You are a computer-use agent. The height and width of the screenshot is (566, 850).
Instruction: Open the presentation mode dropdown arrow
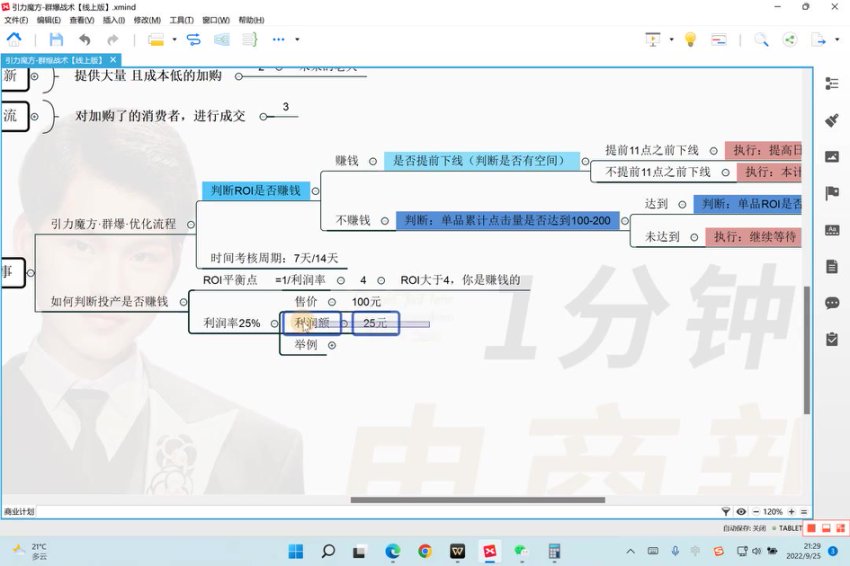click(671, 40)
